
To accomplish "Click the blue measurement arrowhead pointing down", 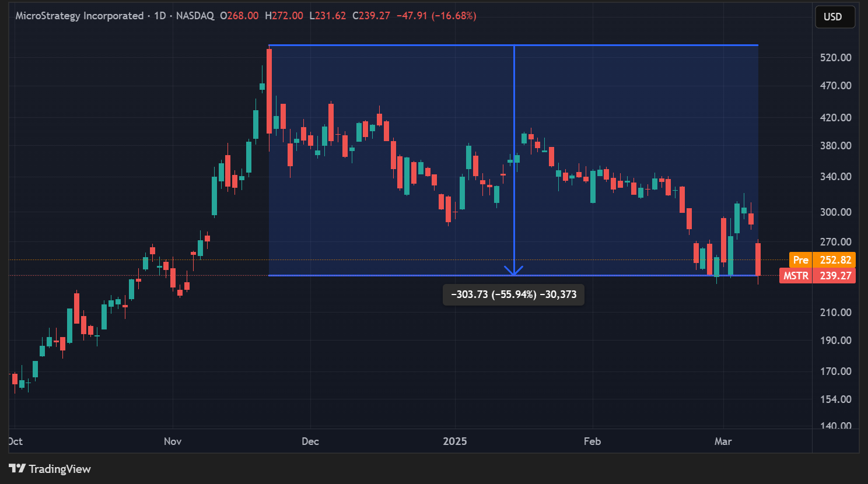I will point(514,271).
